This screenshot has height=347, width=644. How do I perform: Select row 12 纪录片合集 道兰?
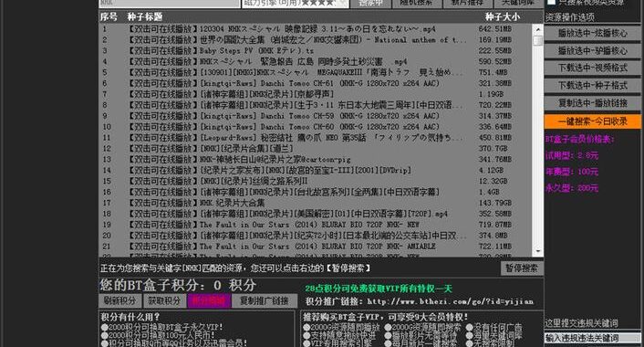[316, 149]
